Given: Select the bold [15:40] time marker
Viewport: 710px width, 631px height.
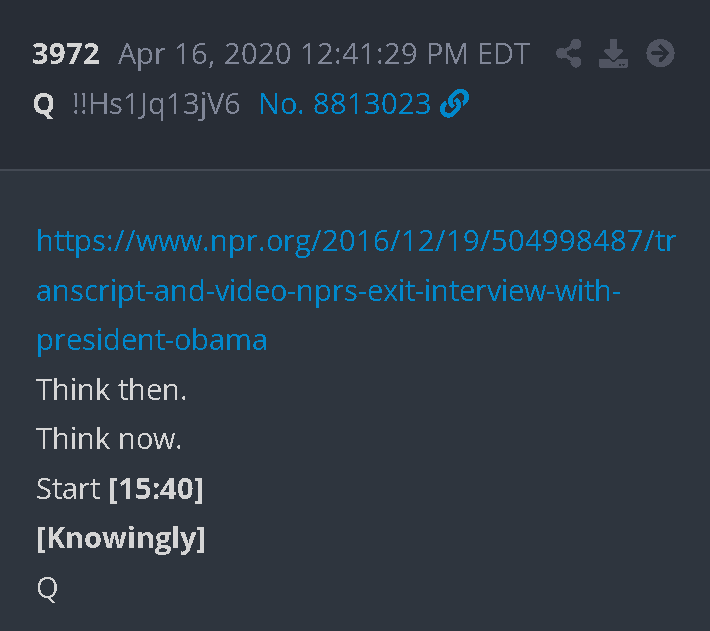Looking at the screenshot, I should coord(156,489).
